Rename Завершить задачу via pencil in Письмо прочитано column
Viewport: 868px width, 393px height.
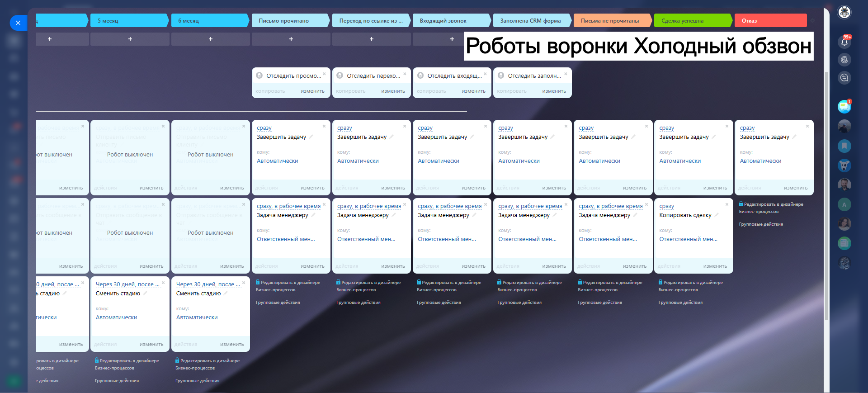click(311, 137)
